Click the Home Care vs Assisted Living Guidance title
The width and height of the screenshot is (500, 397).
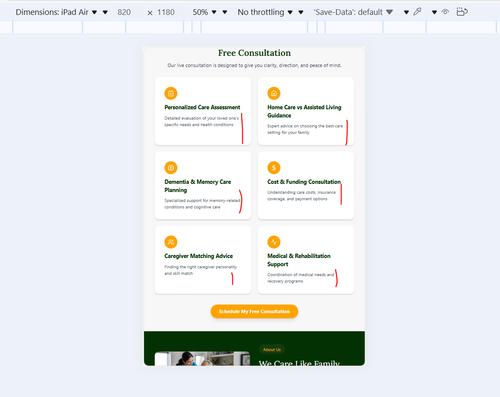(x=304, y=111)
